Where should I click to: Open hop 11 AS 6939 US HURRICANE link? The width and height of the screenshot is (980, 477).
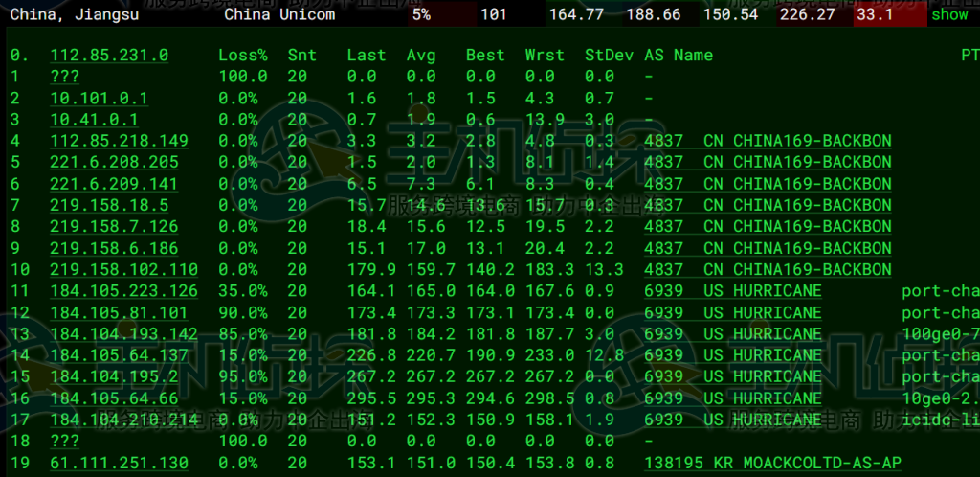click(733, 291)
